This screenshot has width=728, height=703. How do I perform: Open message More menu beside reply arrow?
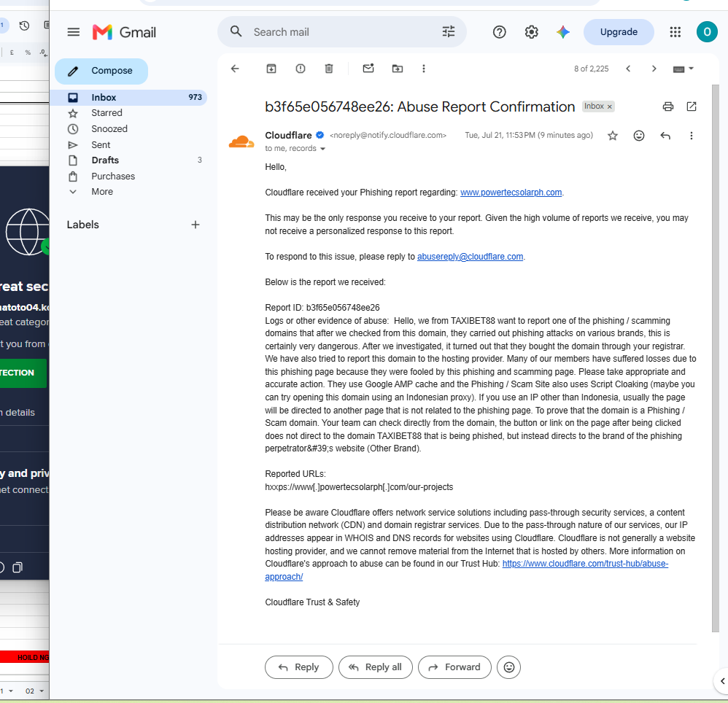[x=692, y=136]
